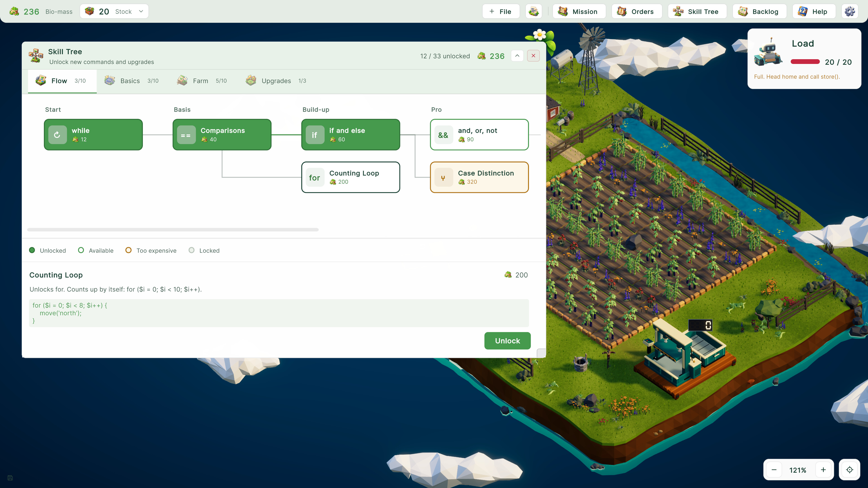Click the Too expensive legend indicator

128,250
